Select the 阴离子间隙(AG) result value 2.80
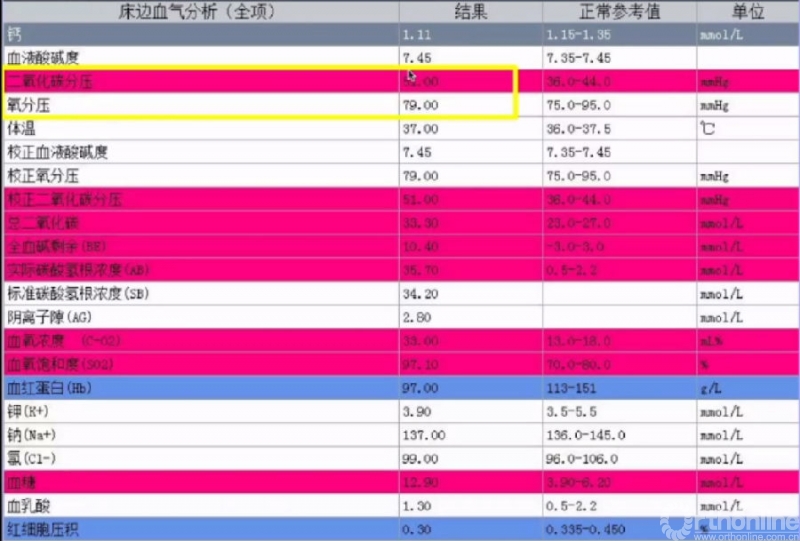The height and width of the screenshot is (541, 800). 416,317
